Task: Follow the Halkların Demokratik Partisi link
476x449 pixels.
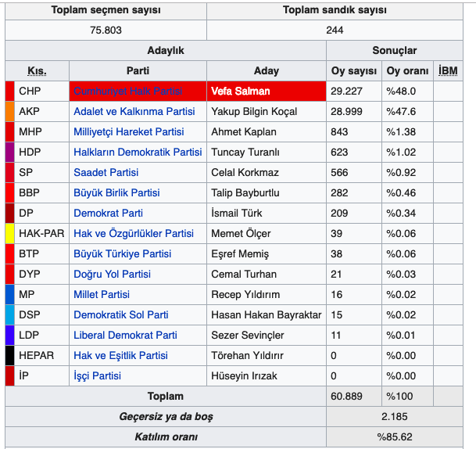Action: tap(137, 152)
